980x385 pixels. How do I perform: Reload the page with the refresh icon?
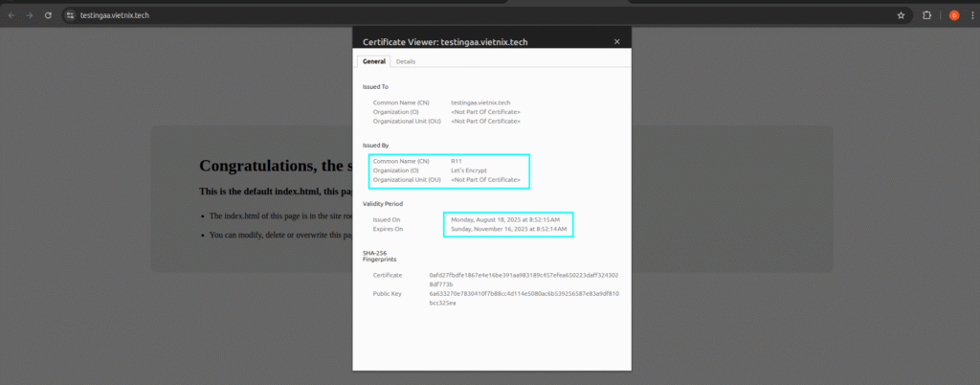tap(48, 15)
